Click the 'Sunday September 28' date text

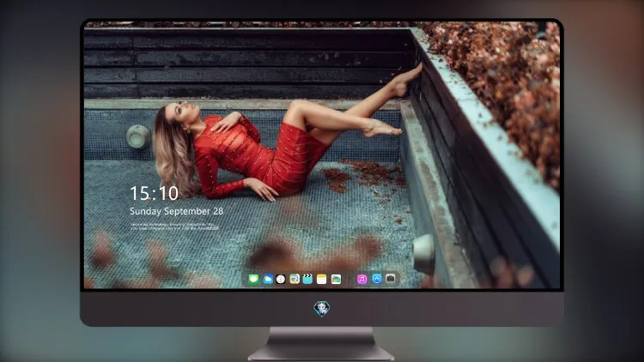177,211
